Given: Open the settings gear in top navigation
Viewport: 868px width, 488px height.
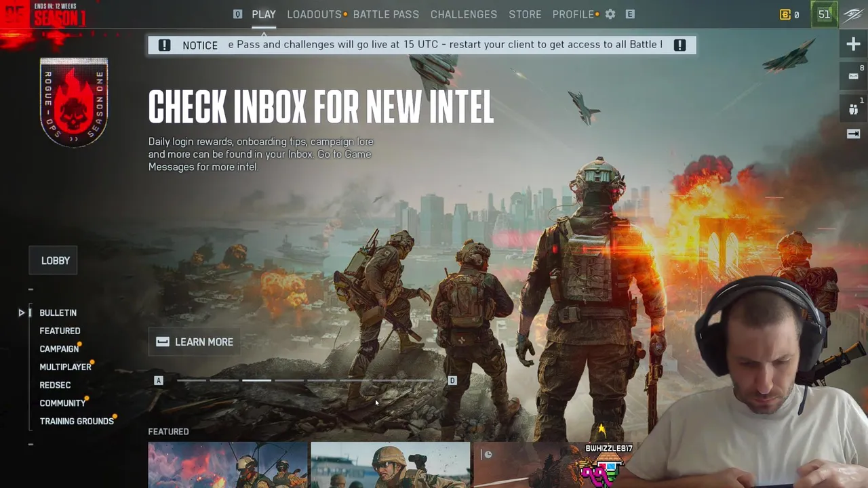Looking at the screenshot, I should coord(610,14).
